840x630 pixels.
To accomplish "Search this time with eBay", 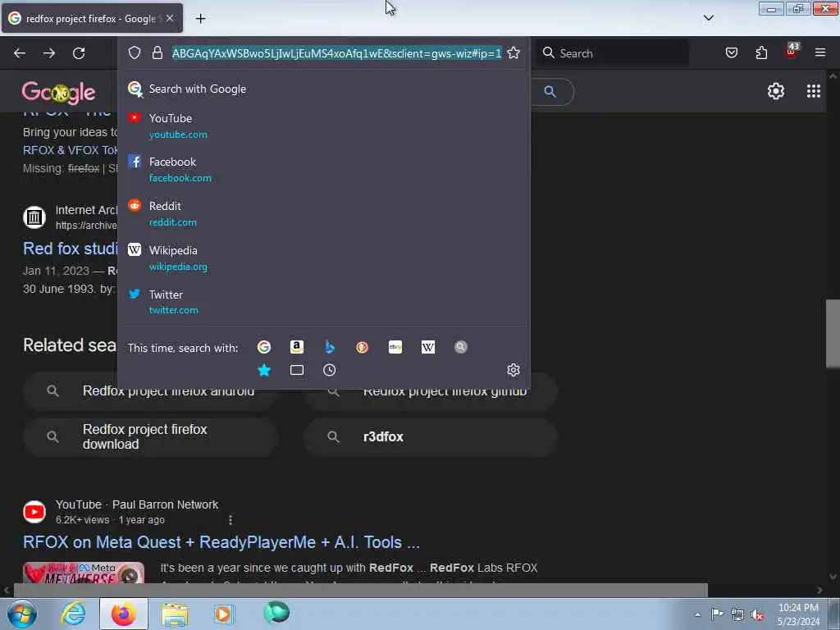I will 395,347.
